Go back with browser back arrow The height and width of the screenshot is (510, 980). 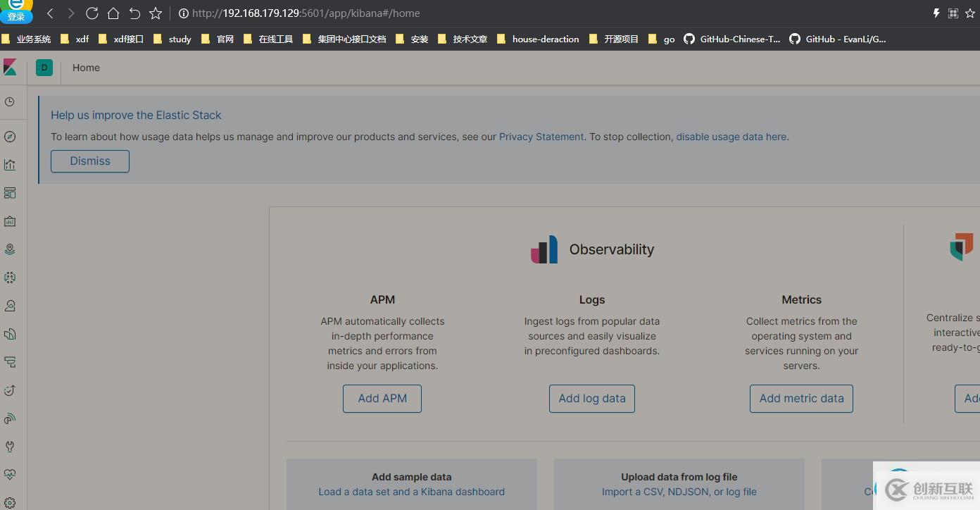(50, 13)
